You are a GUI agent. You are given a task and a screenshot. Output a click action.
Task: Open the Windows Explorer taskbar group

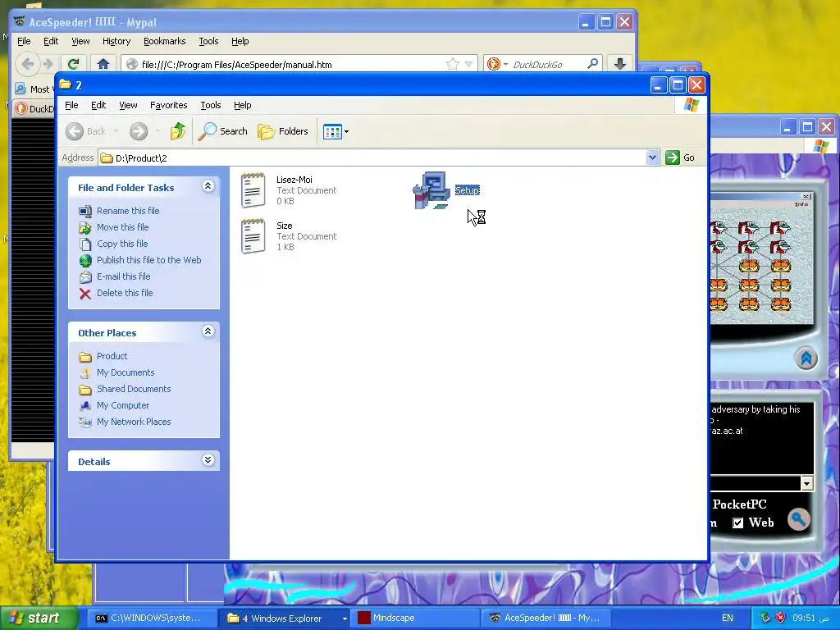click(x=285, y=619)
